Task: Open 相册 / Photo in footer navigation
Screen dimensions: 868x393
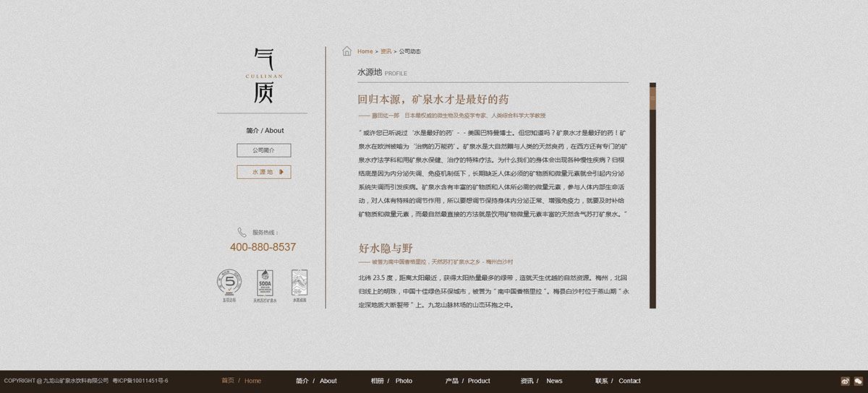Action: (x=391, y=381)
